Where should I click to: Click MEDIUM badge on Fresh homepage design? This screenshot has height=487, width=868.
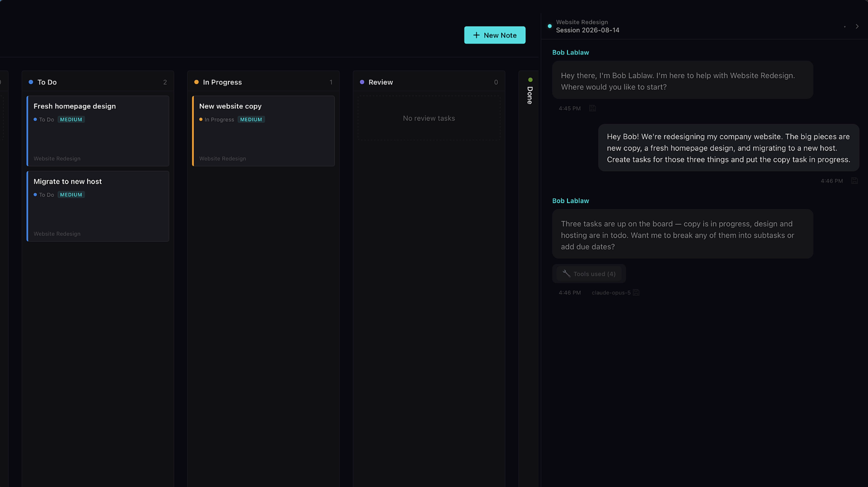click(71, 119)
